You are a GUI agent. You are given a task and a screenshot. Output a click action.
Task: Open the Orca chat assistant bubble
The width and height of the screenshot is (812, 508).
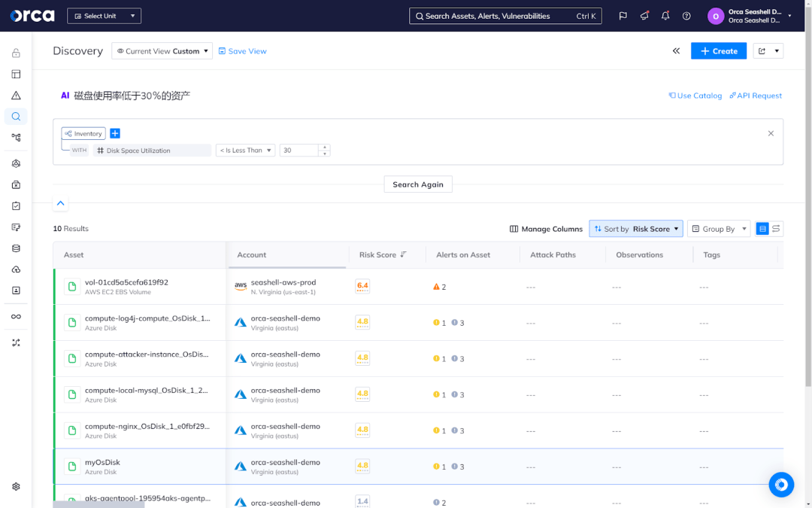tap(781, 485)
